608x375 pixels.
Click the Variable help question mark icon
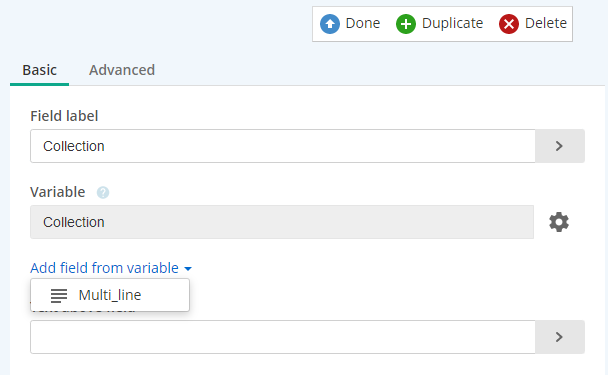pyautogui.click(x=103, y=192)
